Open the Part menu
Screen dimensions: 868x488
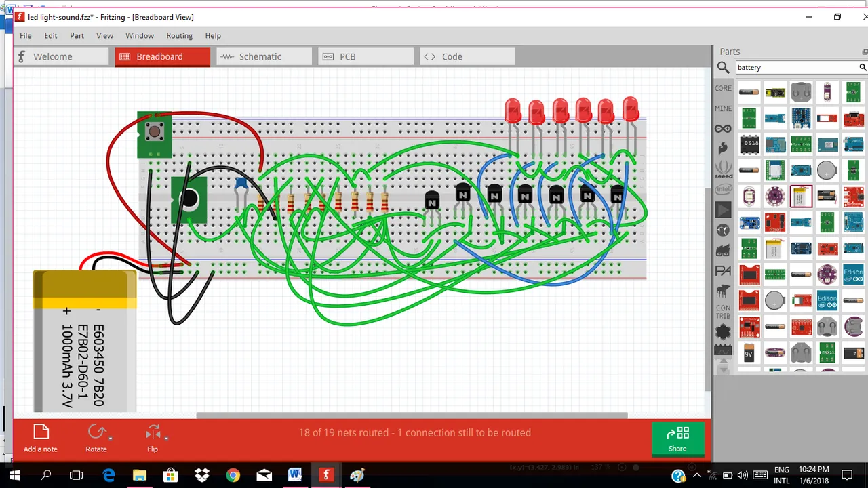click(x=77, y=35)
